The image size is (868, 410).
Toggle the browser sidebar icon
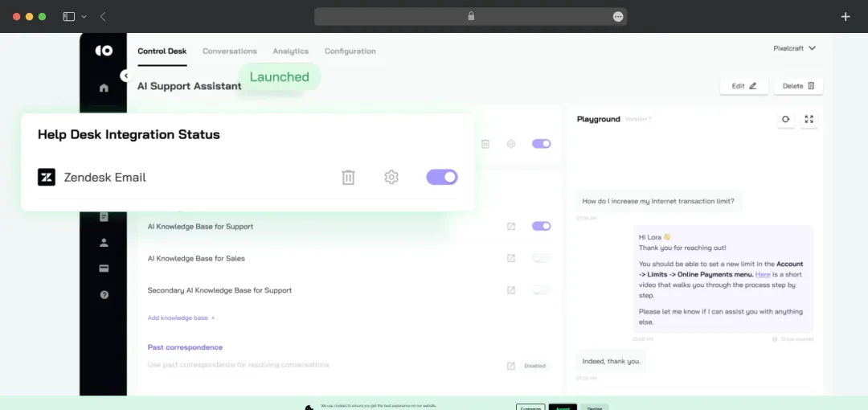(68, 17)
